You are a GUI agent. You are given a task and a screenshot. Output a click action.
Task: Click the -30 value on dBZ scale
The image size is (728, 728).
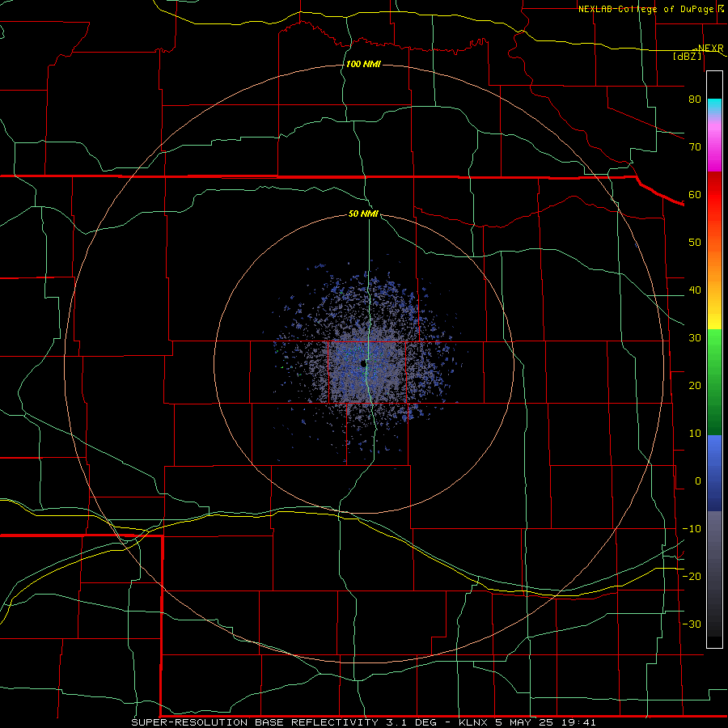click(692, 624)
